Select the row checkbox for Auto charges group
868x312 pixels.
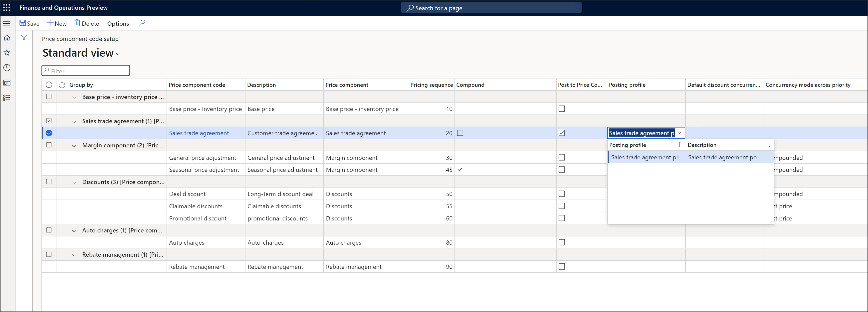point(49,230)
